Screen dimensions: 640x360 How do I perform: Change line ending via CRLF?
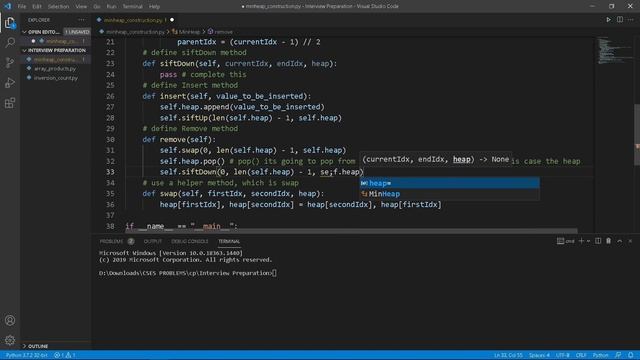581,355
